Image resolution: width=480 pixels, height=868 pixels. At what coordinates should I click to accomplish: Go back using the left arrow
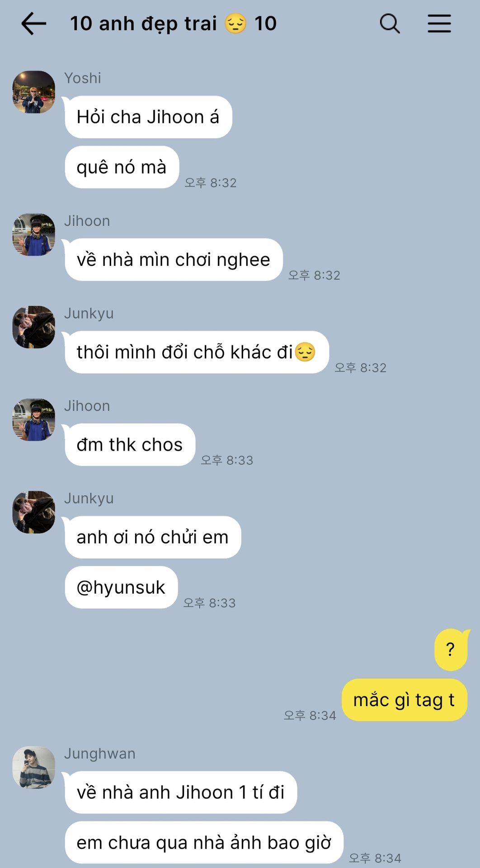click(34, 24)
